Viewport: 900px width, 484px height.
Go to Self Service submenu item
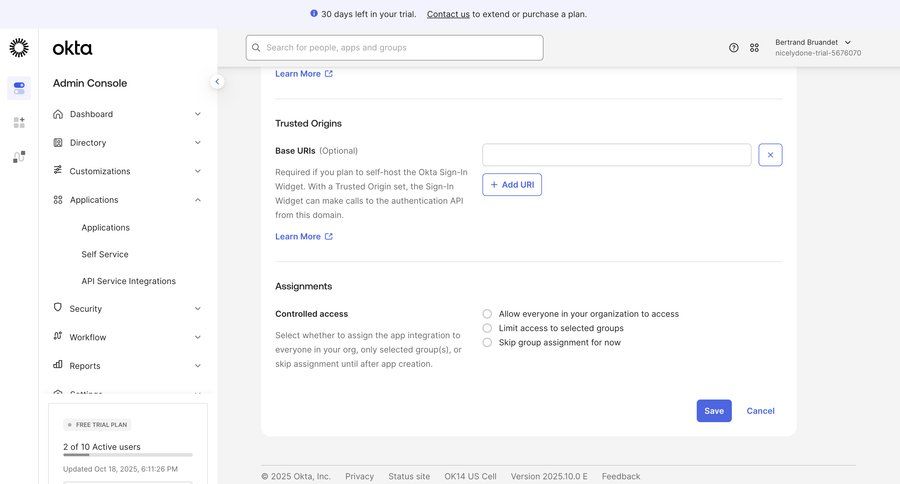tap(105, 254)
